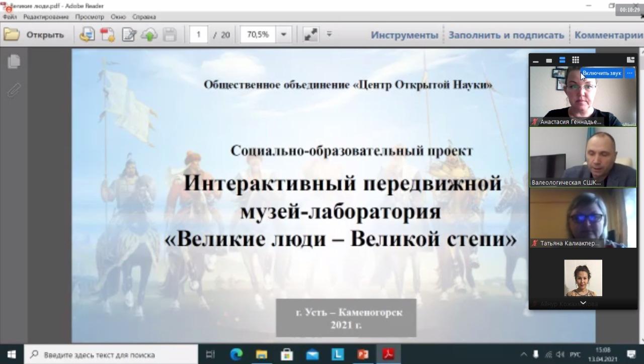Click the Adobe Reader taskbar icon

point(388,354)
